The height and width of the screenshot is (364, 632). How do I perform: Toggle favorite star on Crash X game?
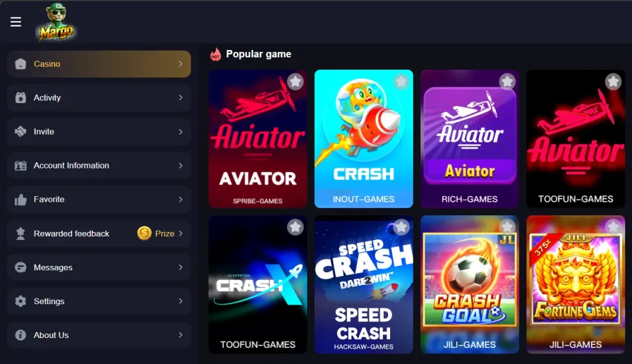point(296,228)
